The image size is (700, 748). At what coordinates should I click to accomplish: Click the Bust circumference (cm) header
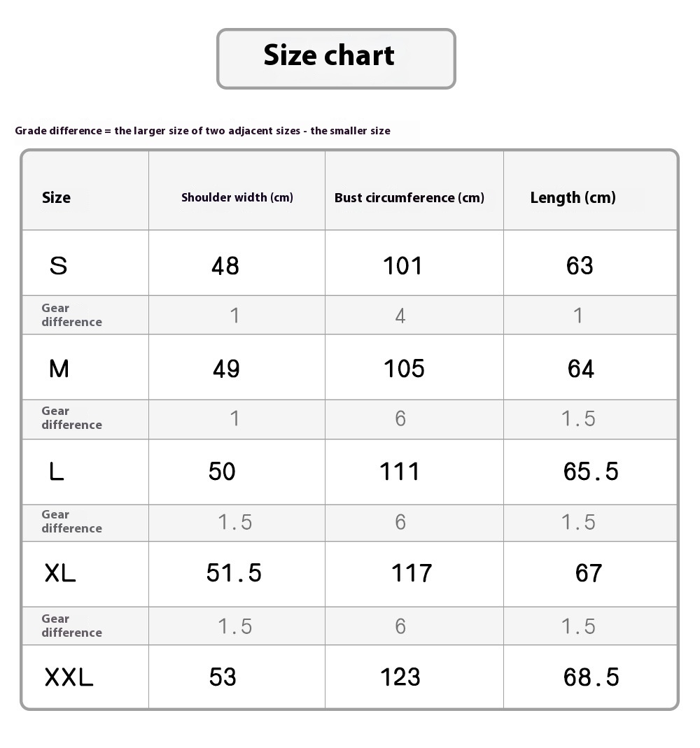click(409, 197)
